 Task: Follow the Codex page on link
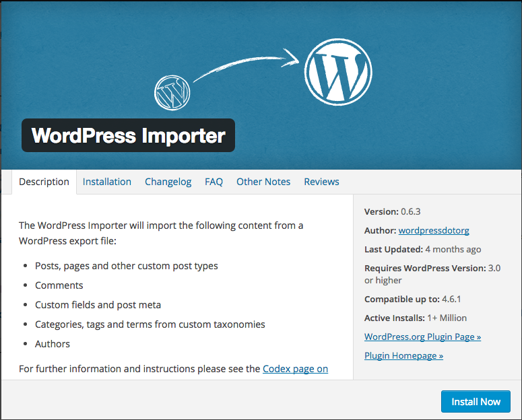click(x=295, y=369)
